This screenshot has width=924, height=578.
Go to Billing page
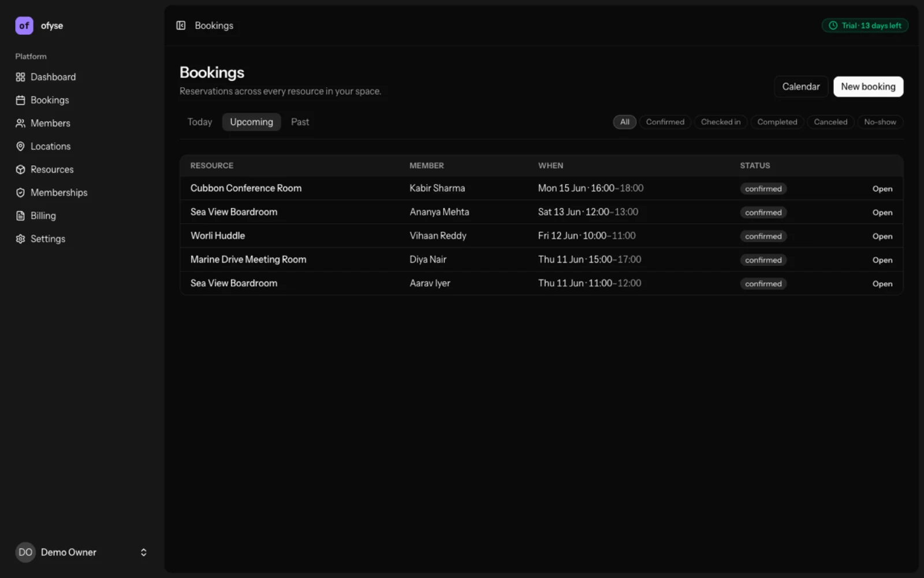tap(81, 216)
